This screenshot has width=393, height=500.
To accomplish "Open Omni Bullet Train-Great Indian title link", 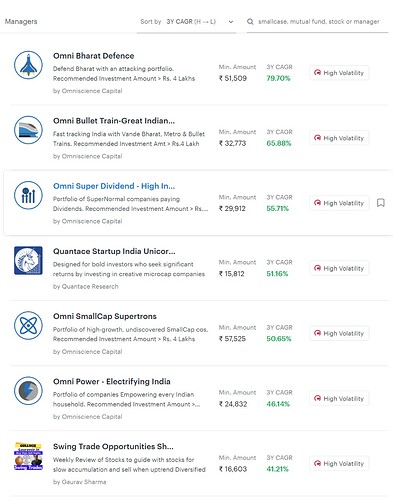I will [114, 121].
